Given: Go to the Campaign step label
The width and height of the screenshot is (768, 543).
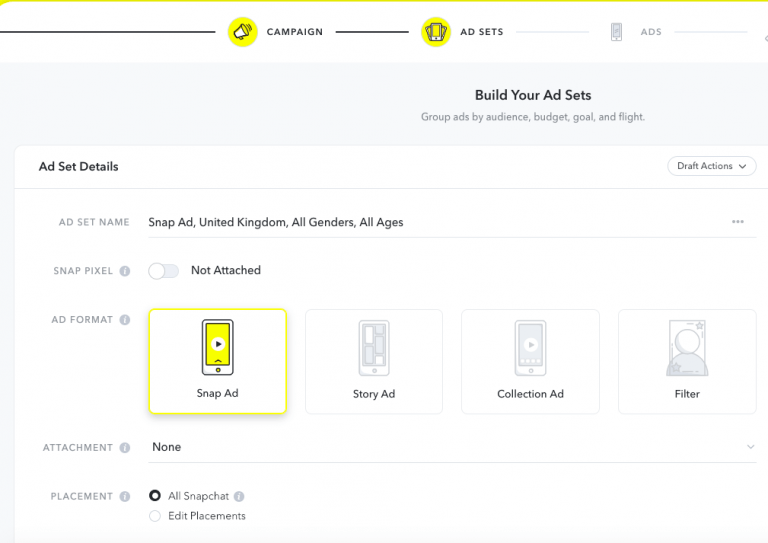Looking at the screenshot, I should (x=294, y=32).
